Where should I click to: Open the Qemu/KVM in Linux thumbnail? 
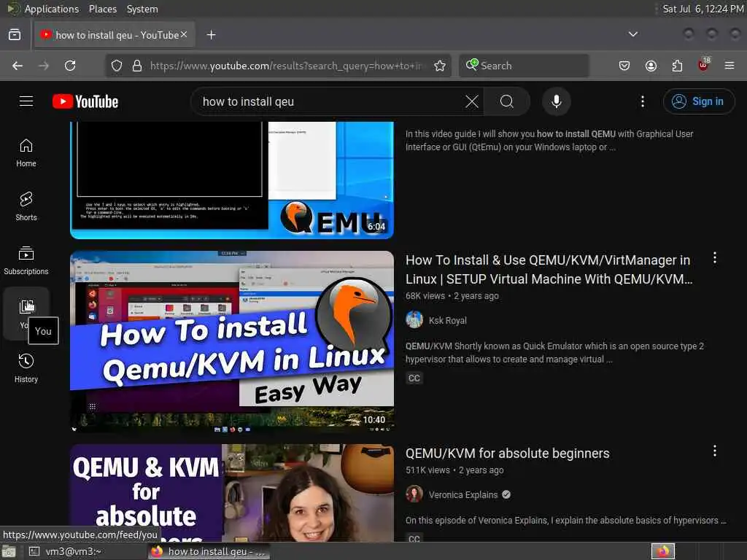pos(232,341)
